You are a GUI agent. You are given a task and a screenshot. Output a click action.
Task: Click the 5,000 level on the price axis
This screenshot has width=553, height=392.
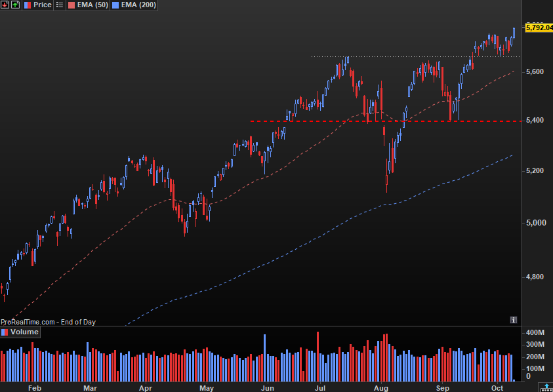click(x=536, y=223)
